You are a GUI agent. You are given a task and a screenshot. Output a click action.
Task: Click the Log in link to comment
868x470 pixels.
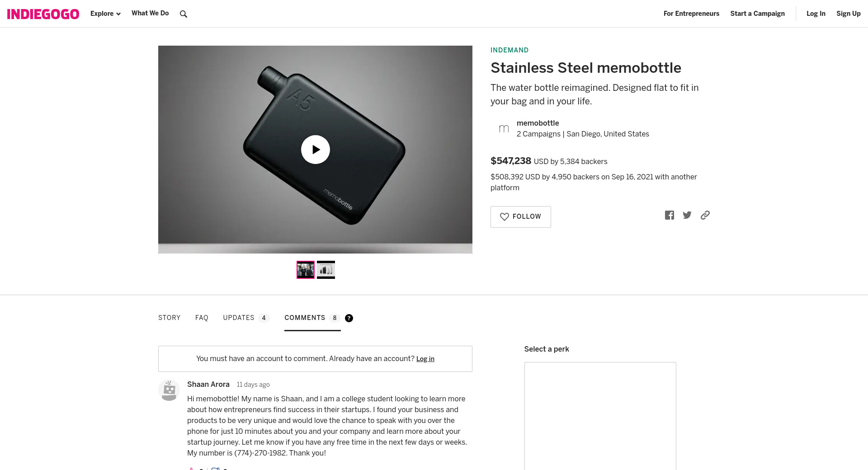pos(425,359)
